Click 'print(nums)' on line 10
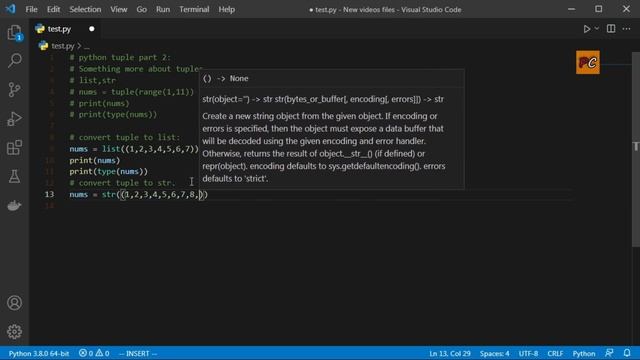The width and height of the screenshot is (640, 360). 95,160
